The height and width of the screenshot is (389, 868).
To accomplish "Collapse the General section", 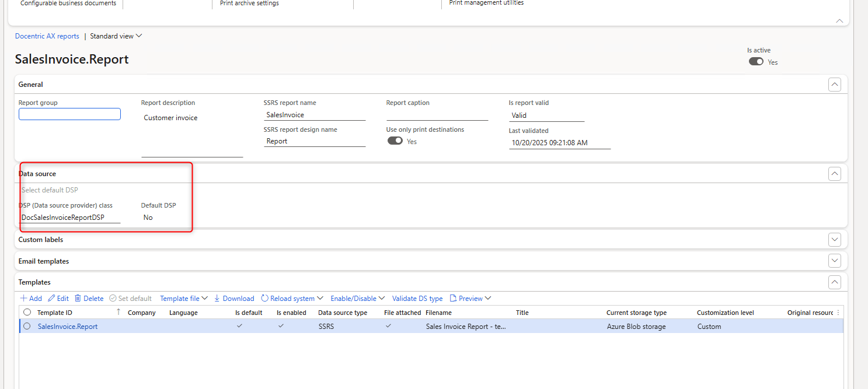I will (835, 85).
